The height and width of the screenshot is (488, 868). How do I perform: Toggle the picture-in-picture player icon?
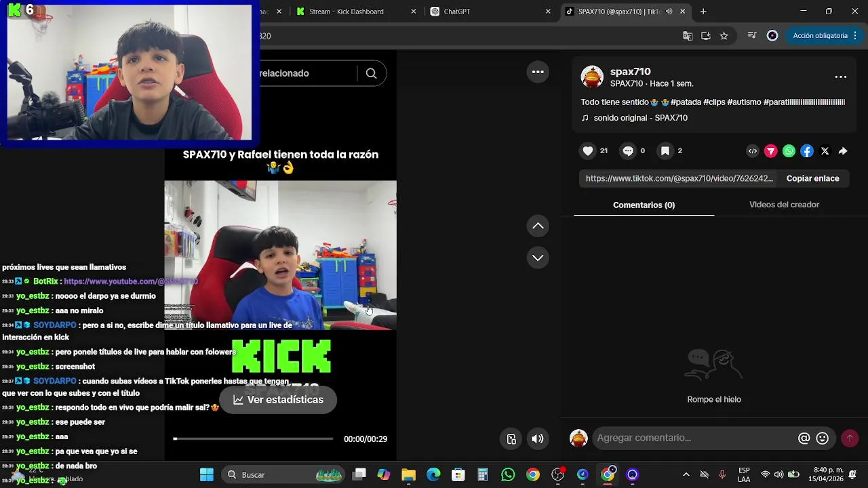tap(512, 439)
